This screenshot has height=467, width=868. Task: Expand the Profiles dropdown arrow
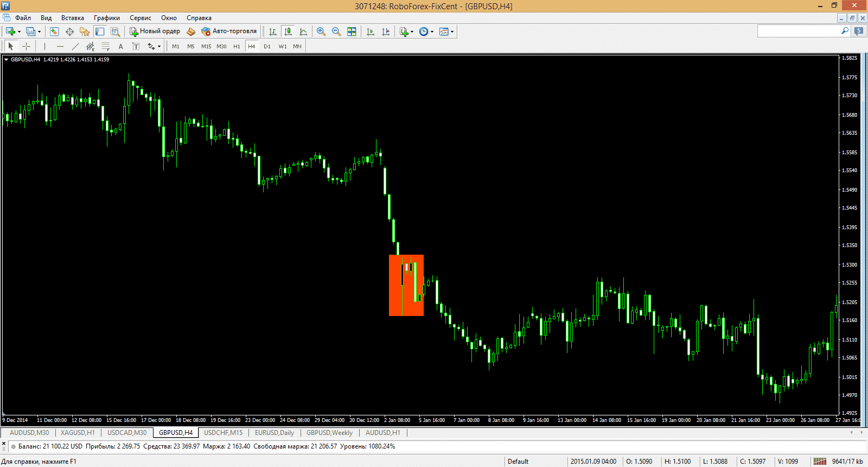point(39,31)
